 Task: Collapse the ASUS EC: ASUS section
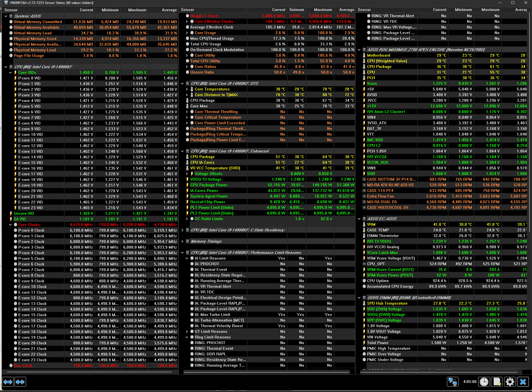(x=359, y=219)
